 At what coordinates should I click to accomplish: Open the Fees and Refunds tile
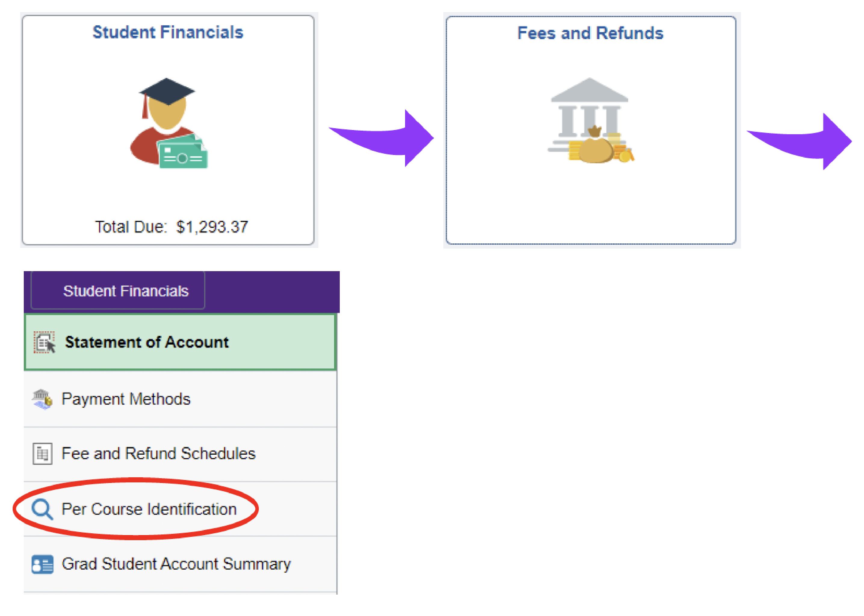pyautogui.click(x=591, y=130)
